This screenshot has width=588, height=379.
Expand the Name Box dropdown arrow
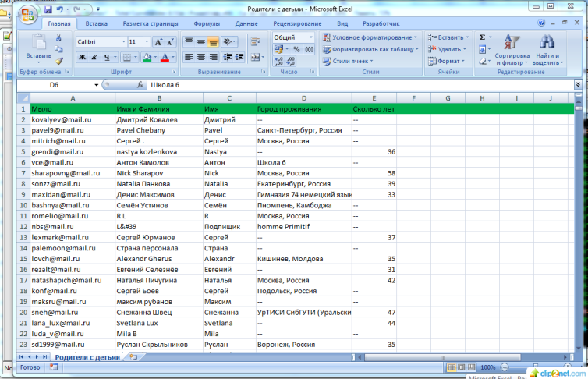pyautogui.click(x=96, y=84)
